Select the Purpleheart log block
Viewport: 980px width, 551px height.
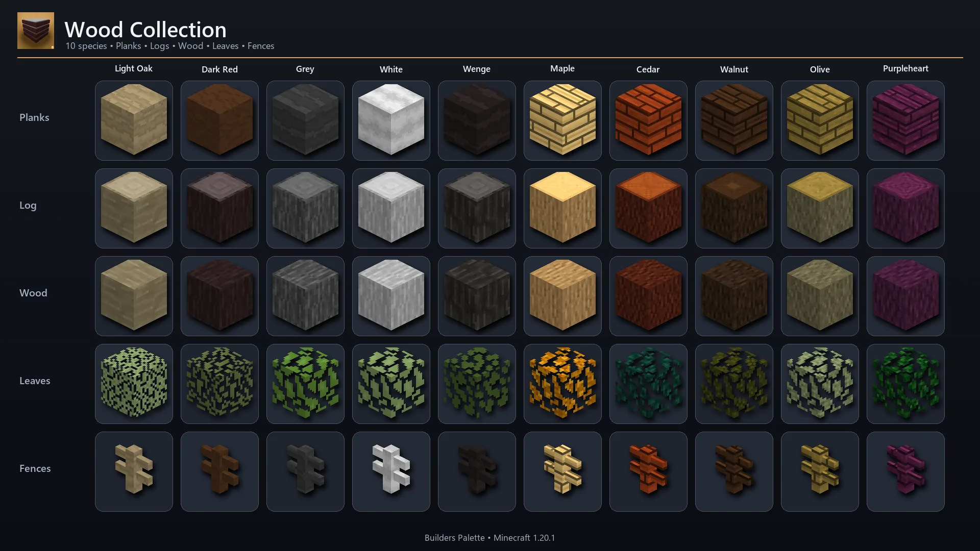point(905,208)
